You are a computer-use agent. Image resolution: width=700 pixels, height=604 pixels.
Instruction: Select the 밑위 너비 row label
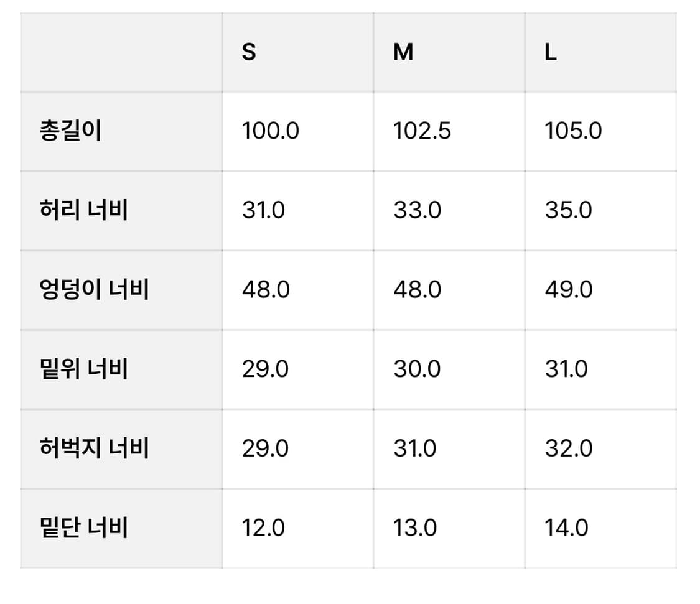coord(83,369)
